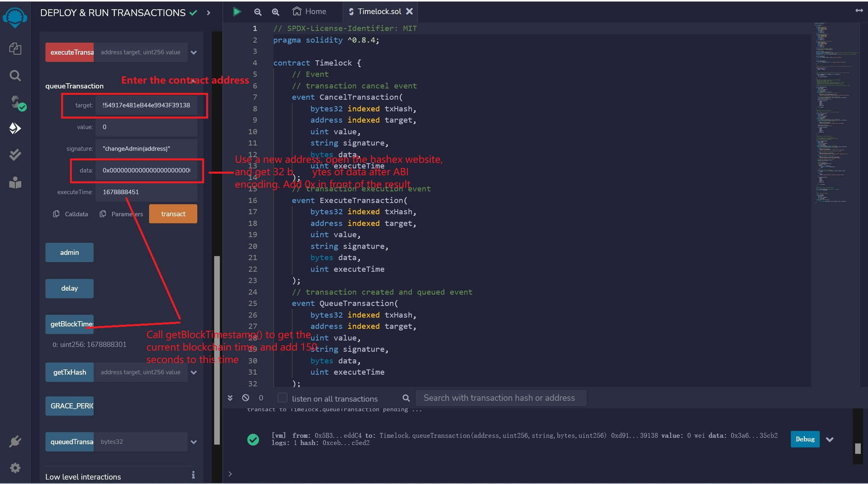Expand getTxHash parameter fields
Viewport: 868px width, 484px height.
point(194,372)
